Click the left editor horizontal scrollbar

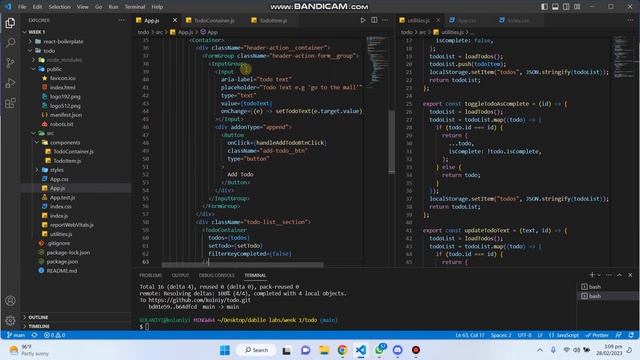pyautogui.click(x=242, y=264)
